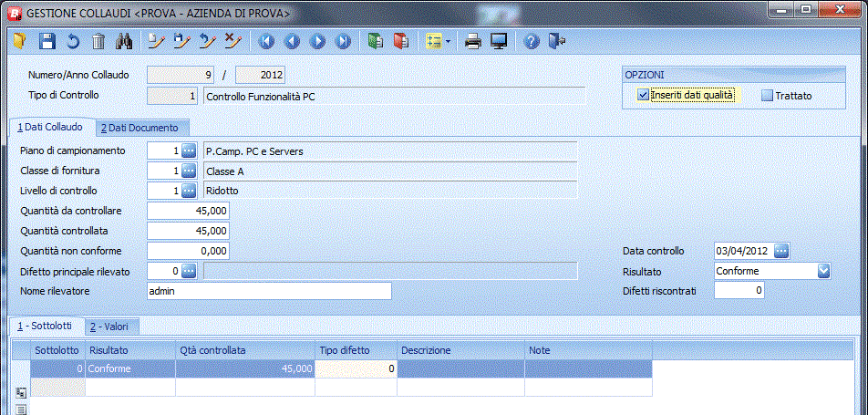Open lookup for Classe di fornitura
Image resolution: width=868 pixels, height=415 pixels.
[x=190, y=171]
